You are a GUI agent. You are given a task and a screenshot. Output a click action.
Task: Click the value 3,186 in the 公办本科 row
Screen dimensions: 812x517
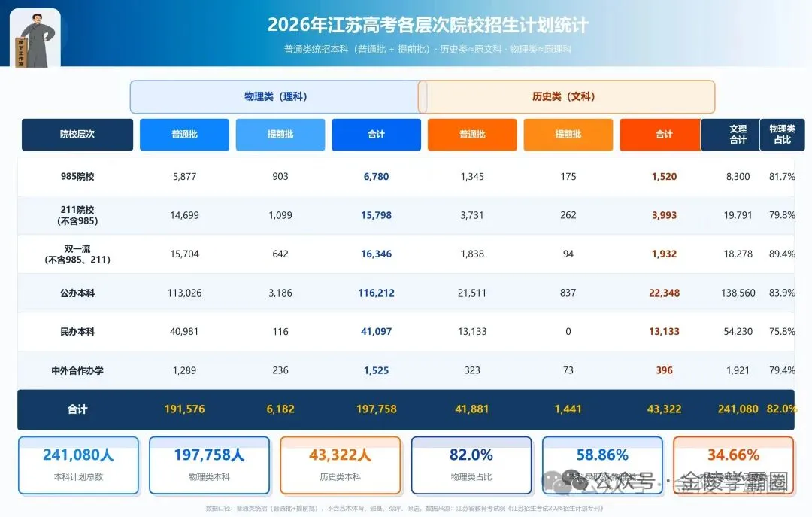pyautogui.click(x=280, y=293)
